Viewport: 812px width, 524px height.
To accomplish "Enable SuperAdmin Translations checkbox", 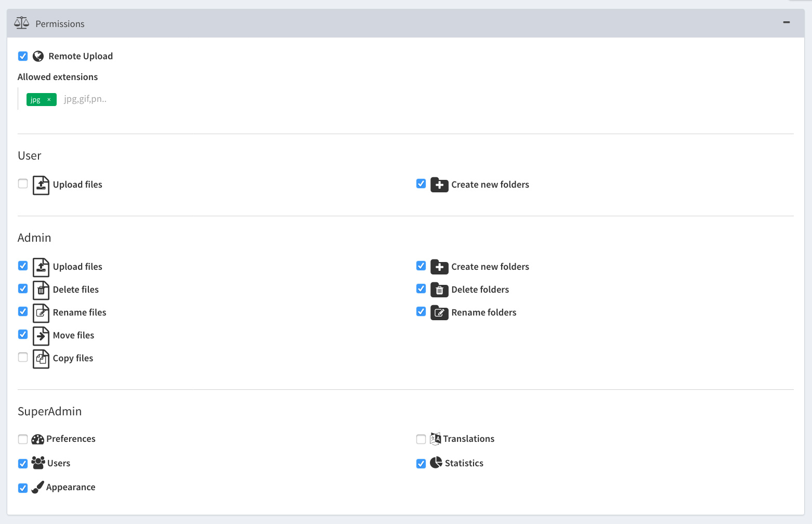I will tap(421, 439).
